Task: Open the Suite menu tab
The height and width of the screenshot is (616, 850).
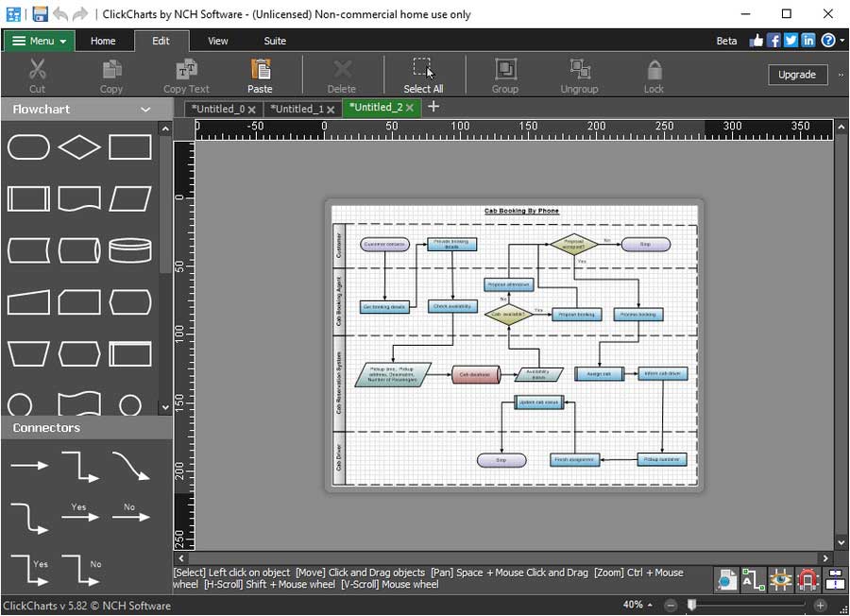Action: [274, 41]
